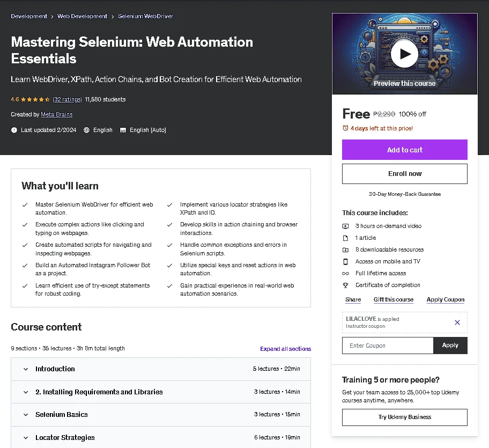Click breadcrumb arrow after Web Development
Screen dimensions: 489x448
tap(113, 17)
